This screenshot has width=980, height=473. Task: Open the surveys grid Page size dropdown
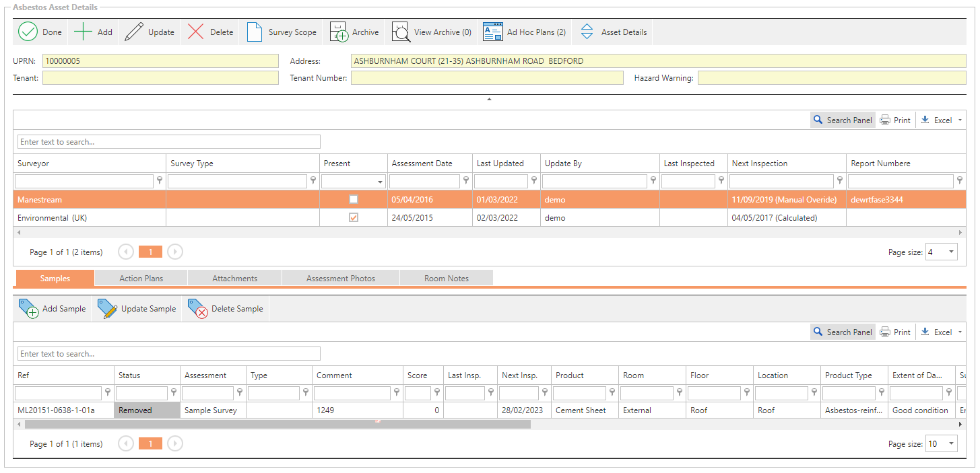[x=951, y=252]
